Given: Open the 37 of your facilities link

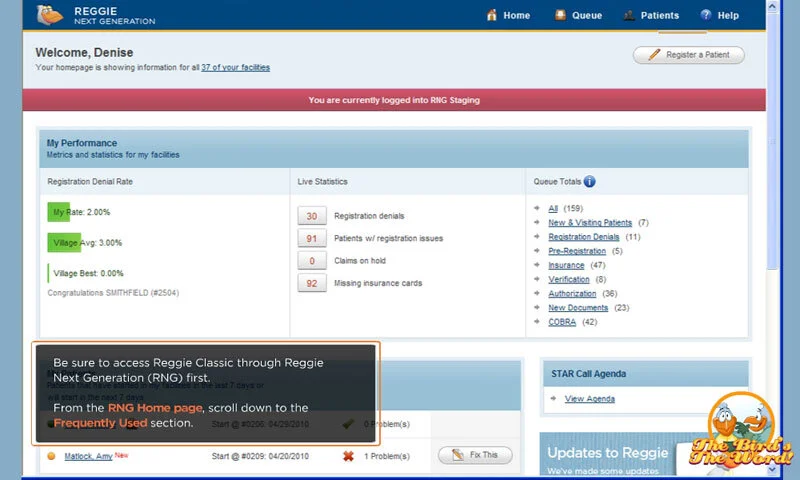Looking at the screenshot, I should pos(235,67).
